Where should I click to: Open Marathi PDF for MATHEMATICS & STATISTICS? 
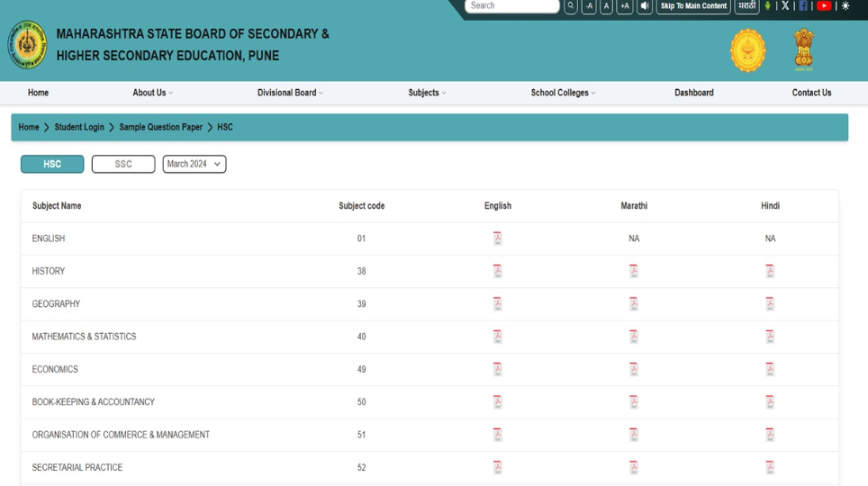633,337
